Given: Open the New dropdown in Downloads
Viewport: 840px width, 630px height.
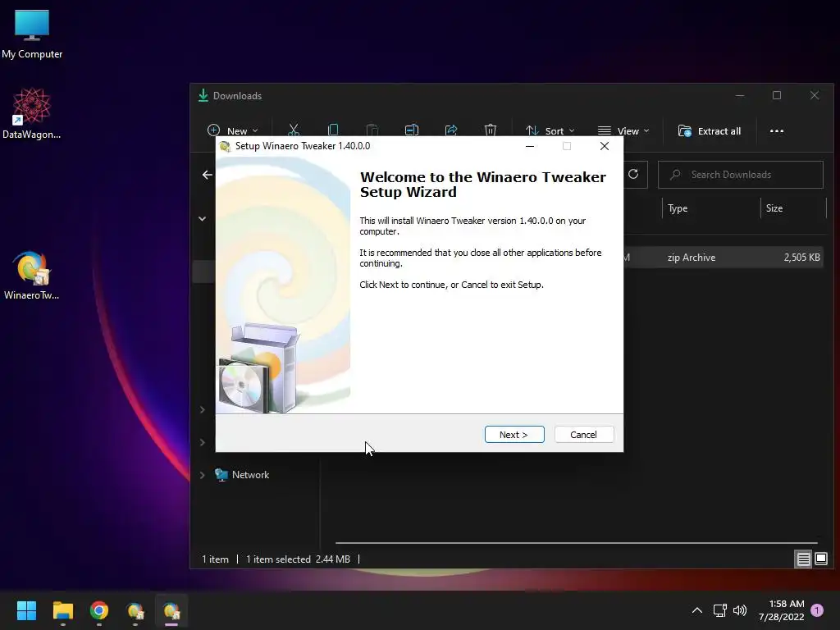Looking at the screenshot, I should coord(232,130).
